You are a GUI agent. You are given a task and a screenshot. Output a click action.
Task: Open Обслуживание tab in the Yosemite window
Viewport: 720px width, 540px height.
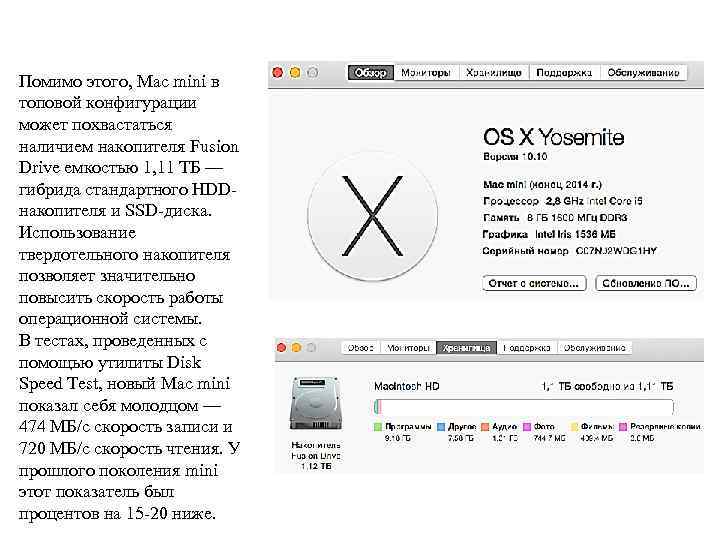[x=643, y=73]
